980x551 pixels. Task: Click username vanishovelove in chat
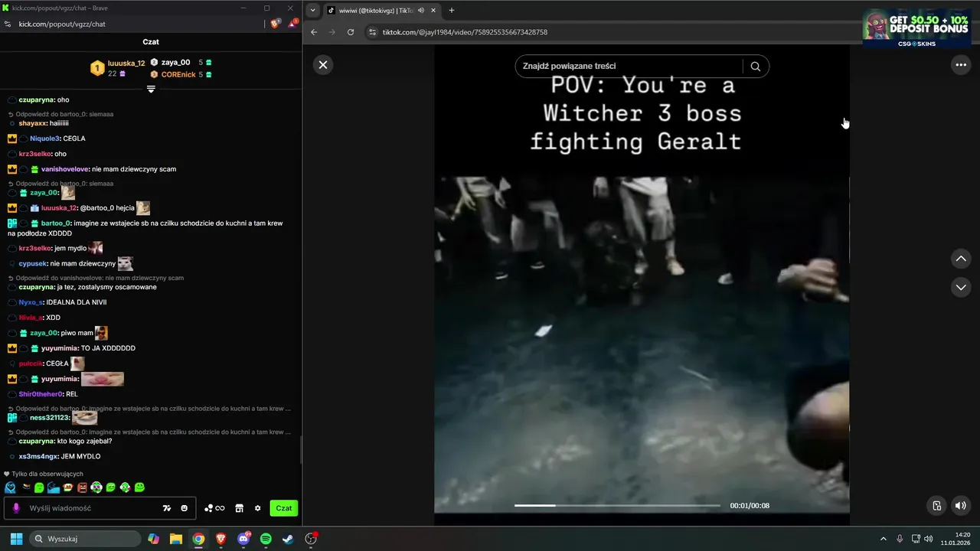click(65, 169)
